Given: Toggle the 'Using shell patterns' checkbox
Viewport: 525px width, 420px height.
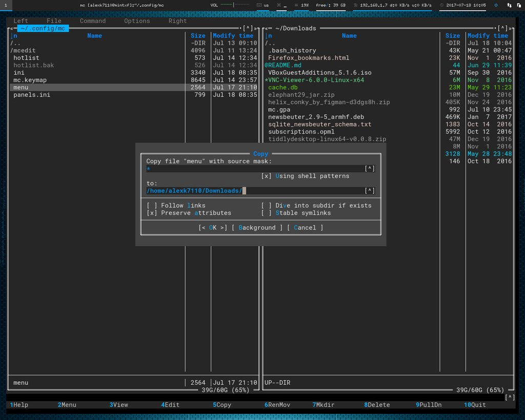Looking at the screenshot, I should pyautogui.click(x=266, y=176).
